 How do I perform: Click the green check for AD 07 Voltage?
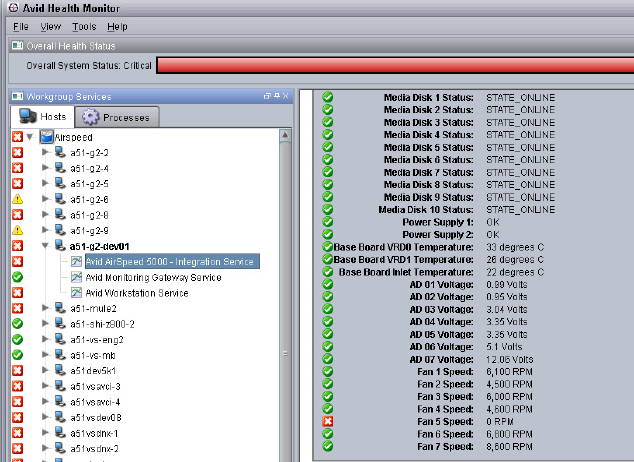pos(328,359)
